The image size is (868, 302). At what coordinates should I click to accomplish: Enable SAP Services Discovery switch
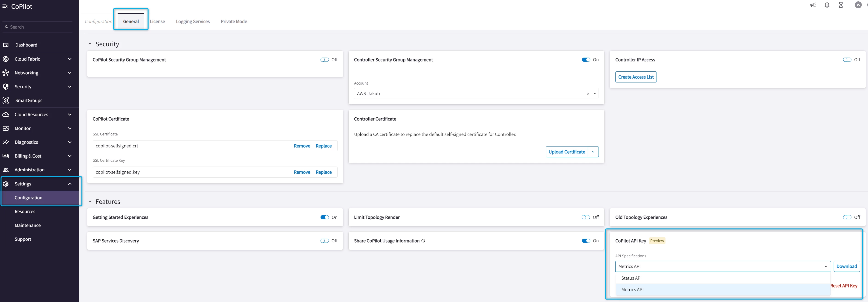pos(324,241)
